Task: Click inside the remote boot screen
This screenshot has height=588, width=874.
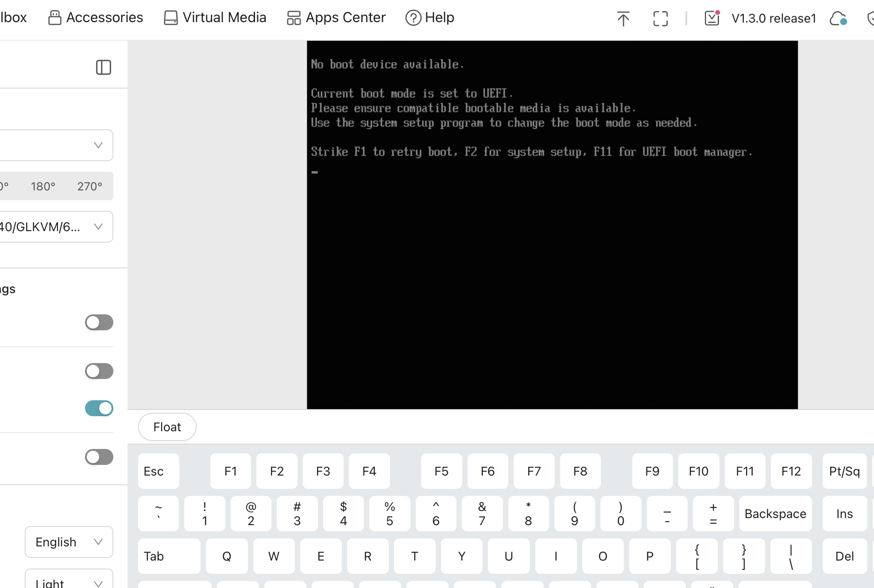Action: point(552,225)
